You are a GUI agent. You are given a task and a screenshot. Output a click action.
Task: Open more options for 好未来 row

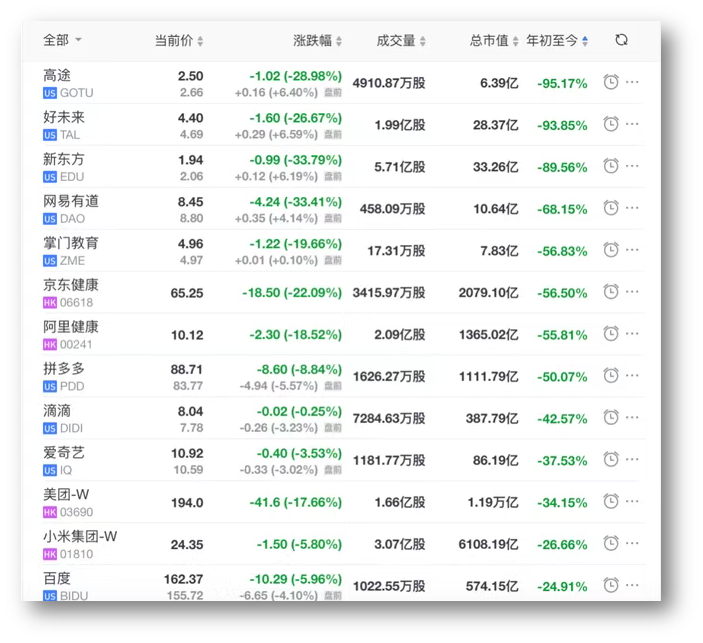tap(632, 124)
